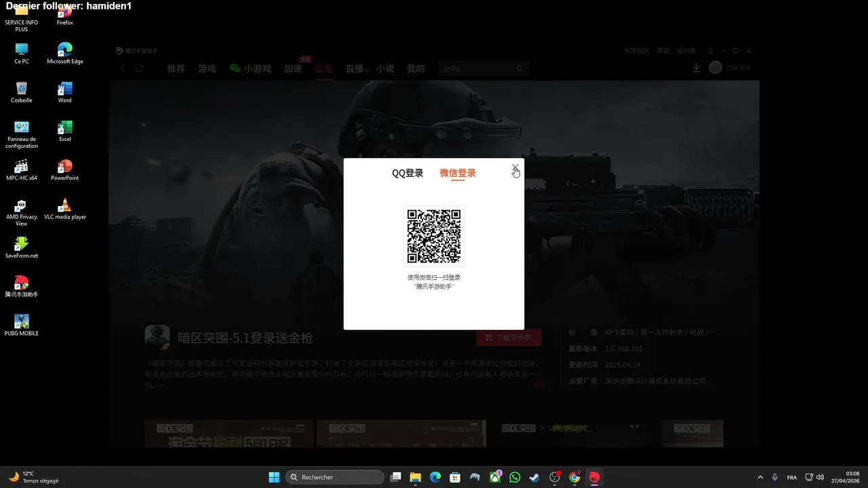Click the Rechercher taskbar search box
The image size is (868, 488).
[x=335, y=477]
